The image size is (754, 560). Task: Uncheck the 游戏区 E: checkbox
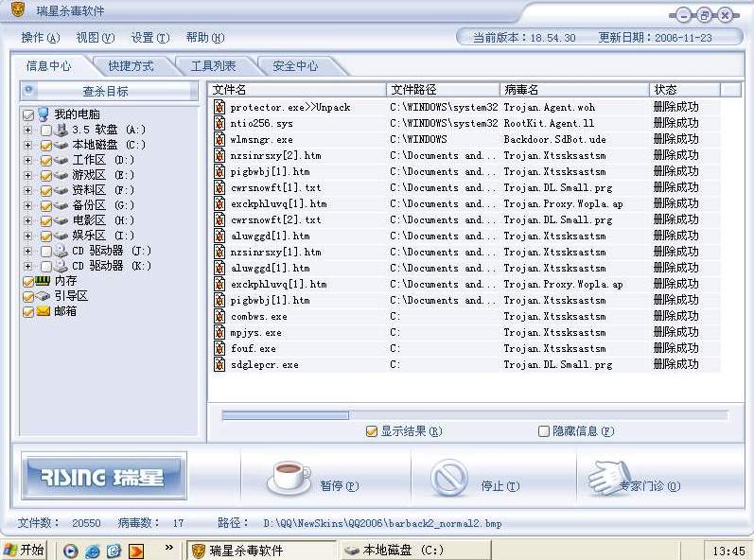46,175
